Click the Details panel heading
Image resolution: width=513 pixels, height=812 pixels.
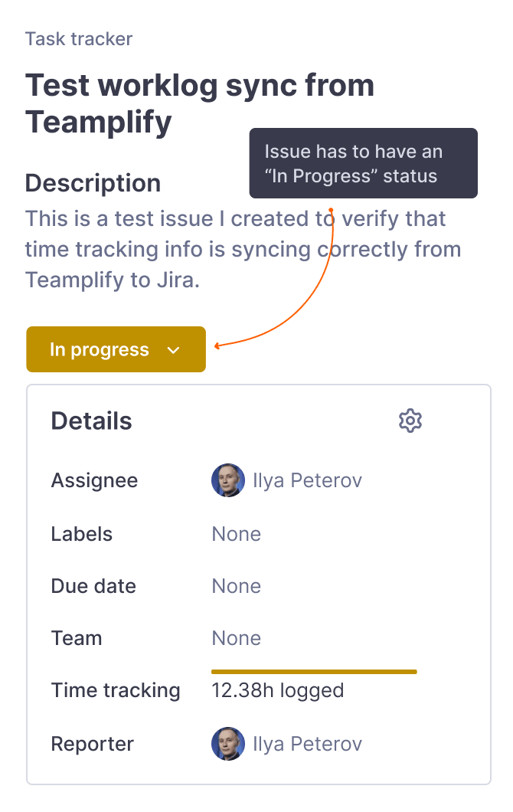pyautogui.click(x=91, y=421)
